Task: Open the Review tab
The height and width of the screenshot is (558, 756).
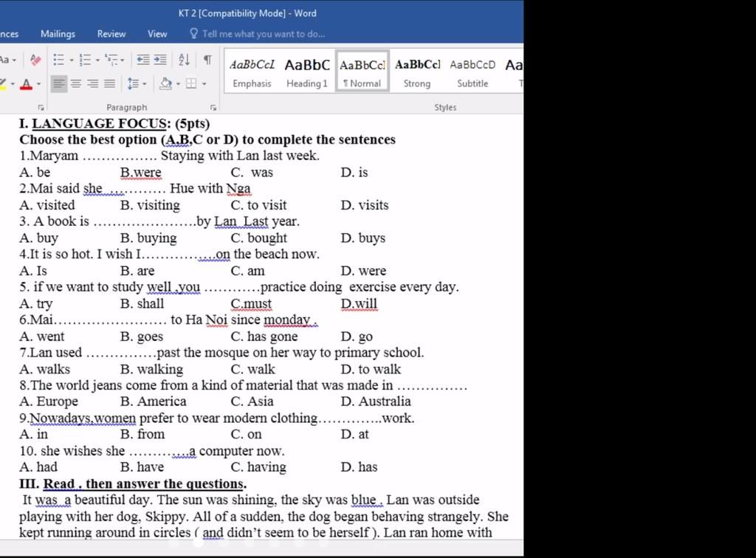Action: (x=111, y=34)
